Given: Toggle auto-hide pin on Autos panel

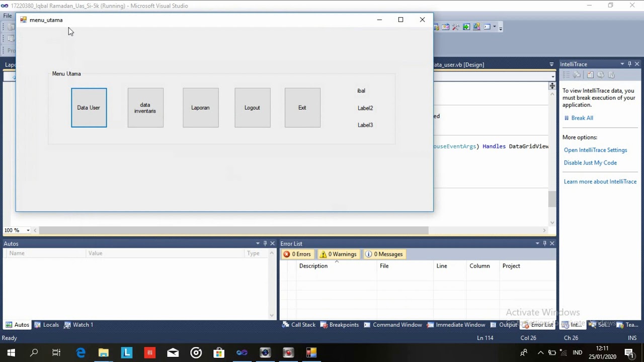Looking at the screenshot, I should pyautogui.click(x=265, y=243).
